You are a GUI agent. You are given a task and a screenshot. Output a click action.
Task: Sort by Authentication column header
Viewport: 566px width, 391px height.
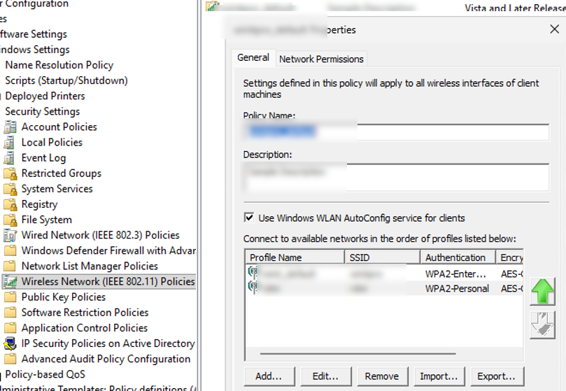[458, 257]
